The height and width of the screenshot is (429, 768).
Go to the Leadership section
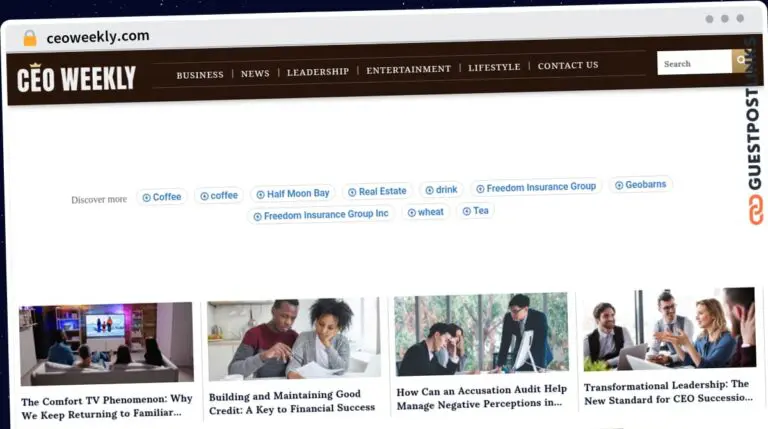point(318,72)
